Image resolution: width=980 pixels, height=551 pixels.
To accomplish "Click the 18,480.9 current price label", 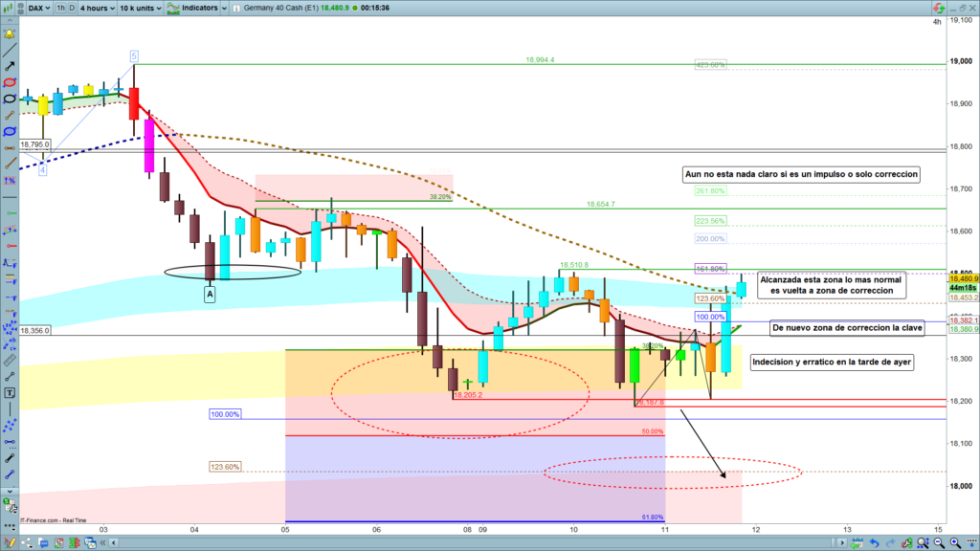I will [x=960, y=278].
